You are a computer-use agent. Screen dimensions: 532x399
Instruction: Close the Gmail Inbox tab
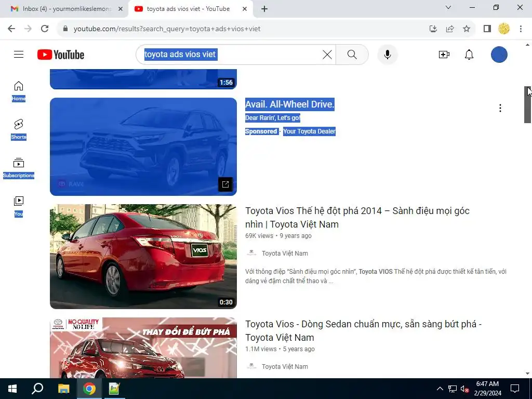pos(121,9)
